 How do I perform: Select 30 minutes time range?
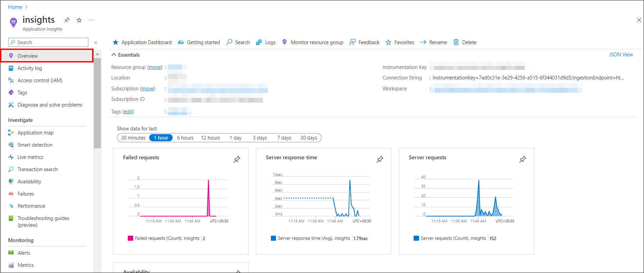133,138
